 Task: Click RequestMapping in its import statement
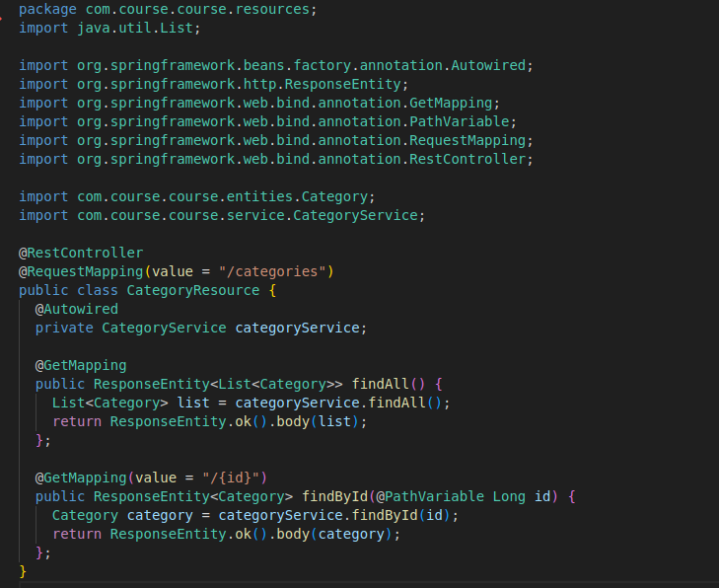pos(467,140)
